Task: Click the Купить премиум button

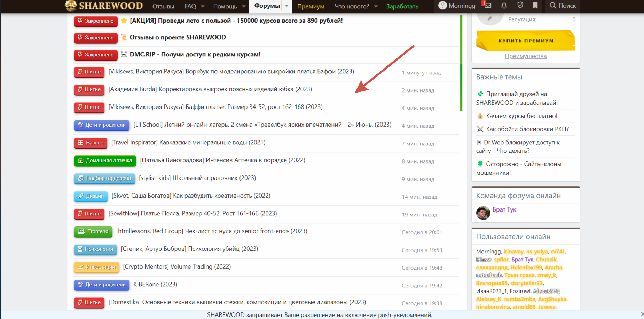Action: pos(526,41)
